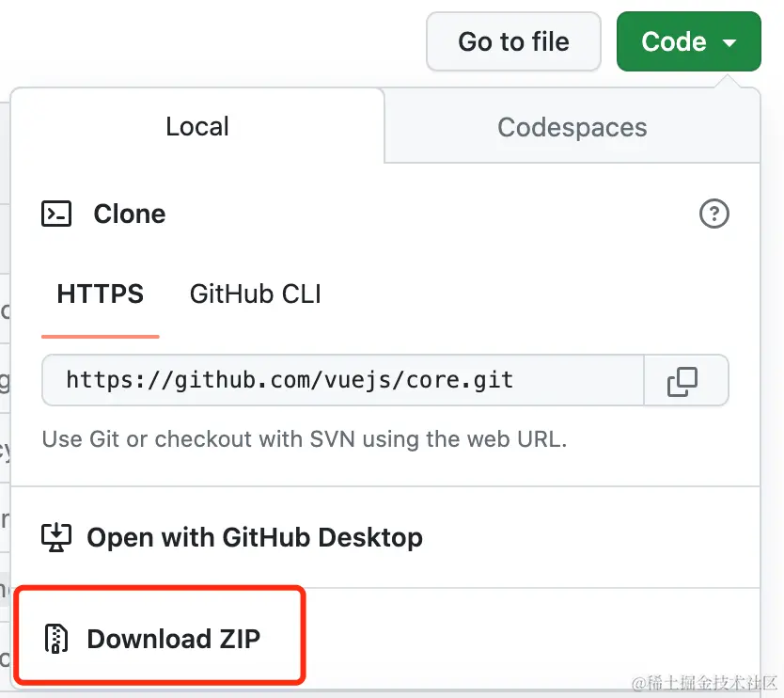This screenshot has width=784, height=698.
Task: Copy the repository URL to clipboard
Action: click(x=682, y=380)
